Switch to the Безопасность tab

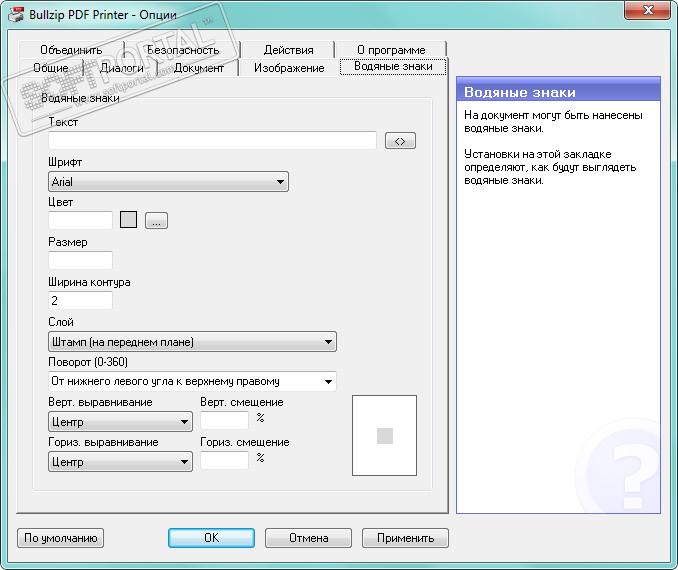(x=183, y=50)
